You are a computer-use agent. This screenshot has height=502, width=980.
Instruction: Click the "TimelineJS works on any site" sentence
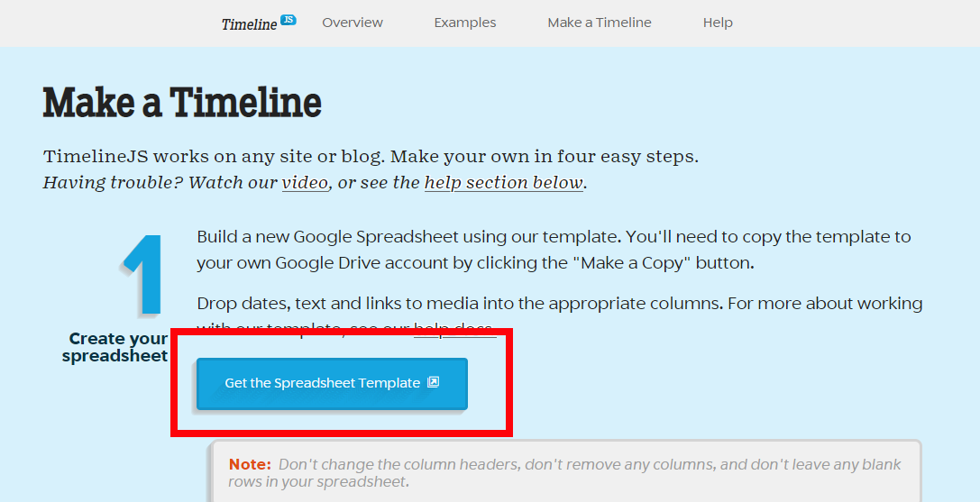point(371,156)
